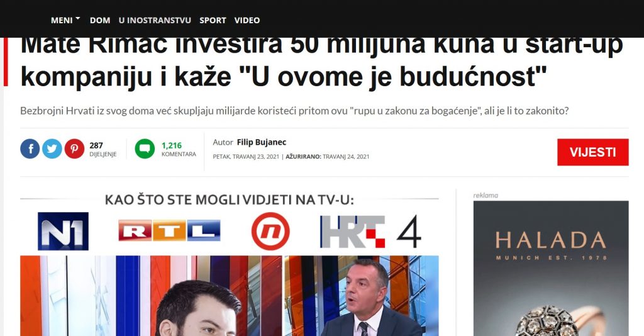Open the HALADA jewelry advertisement
Viewport: 644px width, 336px height.
[551, 268]
